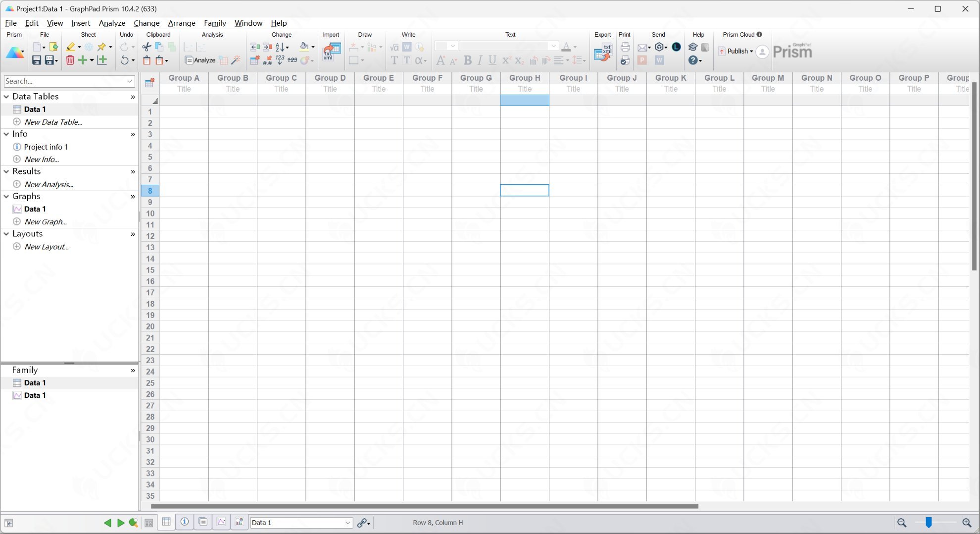Click the table format icon at grid corner
The image size is (980, 534).
coord(149,83)
